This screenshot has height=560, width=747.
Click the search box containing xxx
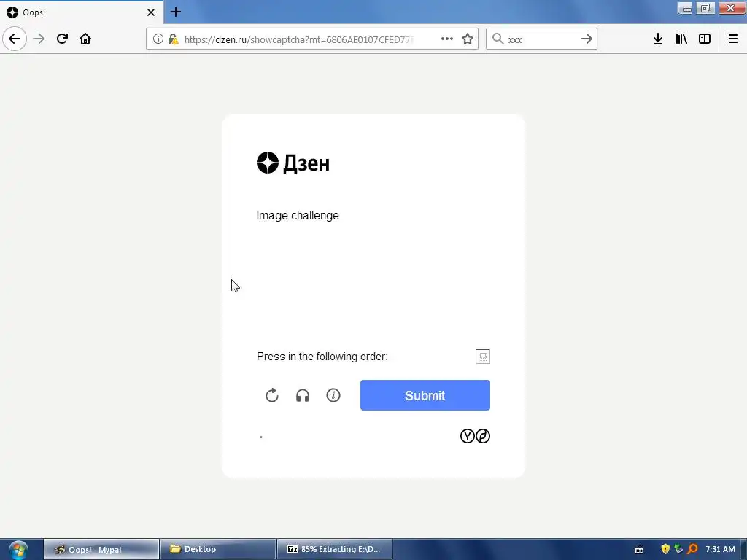[x=541, y=39]
